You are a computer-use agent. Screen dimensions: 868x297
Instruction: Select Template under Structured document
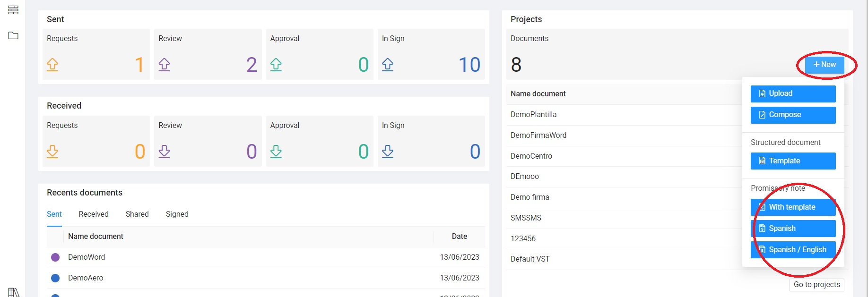[793, 161]
